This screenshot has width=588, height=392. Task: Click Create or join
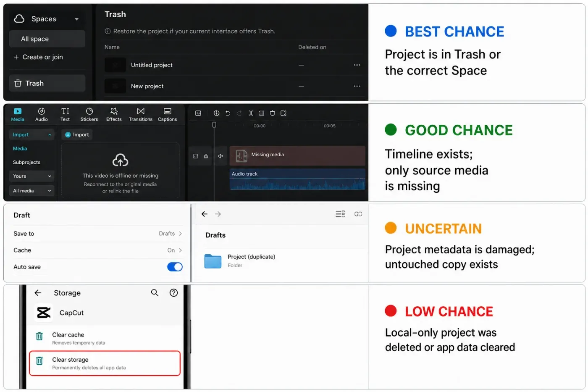[x=38, y=57]
